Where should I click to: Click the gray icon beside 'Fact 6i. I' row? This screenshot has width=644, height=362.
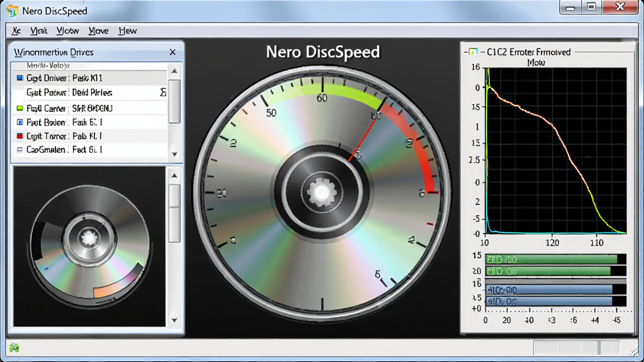pos(19,150)
